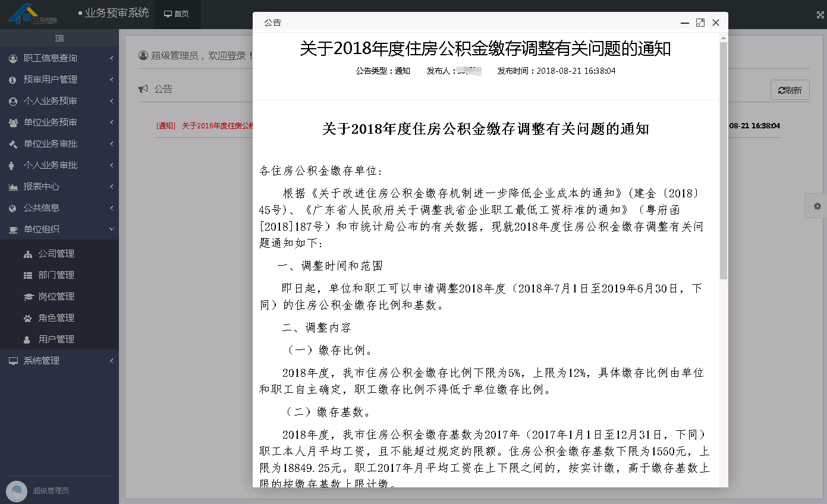827x504 pixels.
Task: Click 业务预审系统 title text
Action: 117,12
